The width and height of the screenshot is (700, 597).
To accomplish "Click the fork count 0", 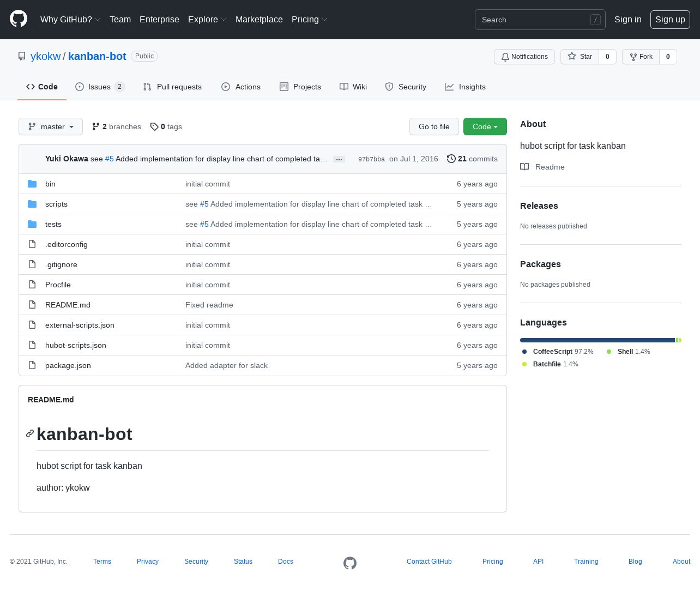I will click(668, 57).
